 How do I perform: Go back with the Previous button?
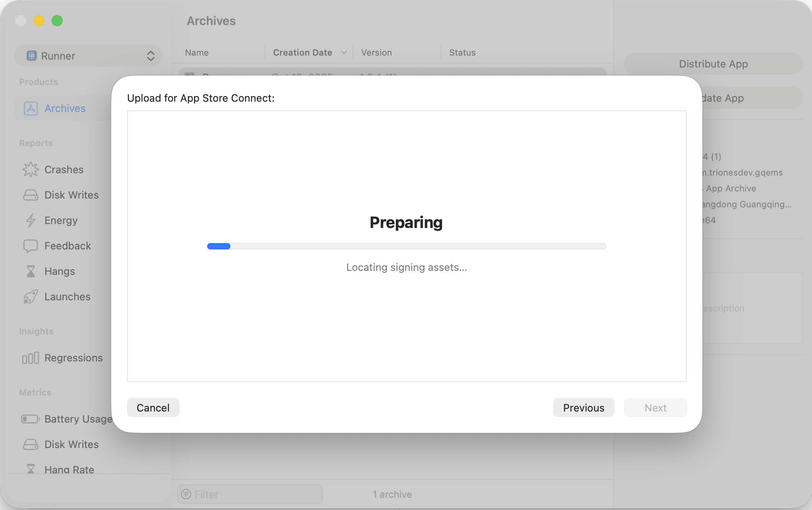click(583, 408)
